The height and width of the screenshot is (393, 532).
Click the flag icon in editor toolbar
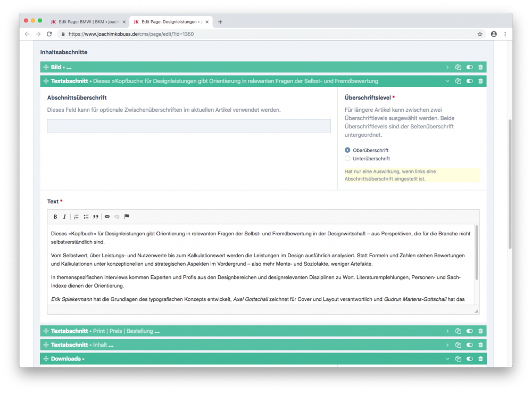pos(127,217)
